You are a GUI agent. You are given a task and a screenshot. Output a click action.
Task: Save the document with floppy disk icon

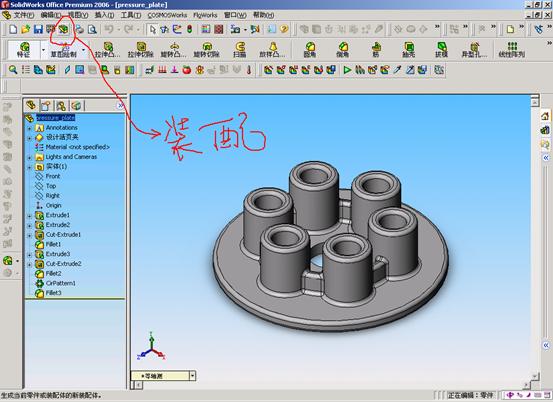point(38,29)
